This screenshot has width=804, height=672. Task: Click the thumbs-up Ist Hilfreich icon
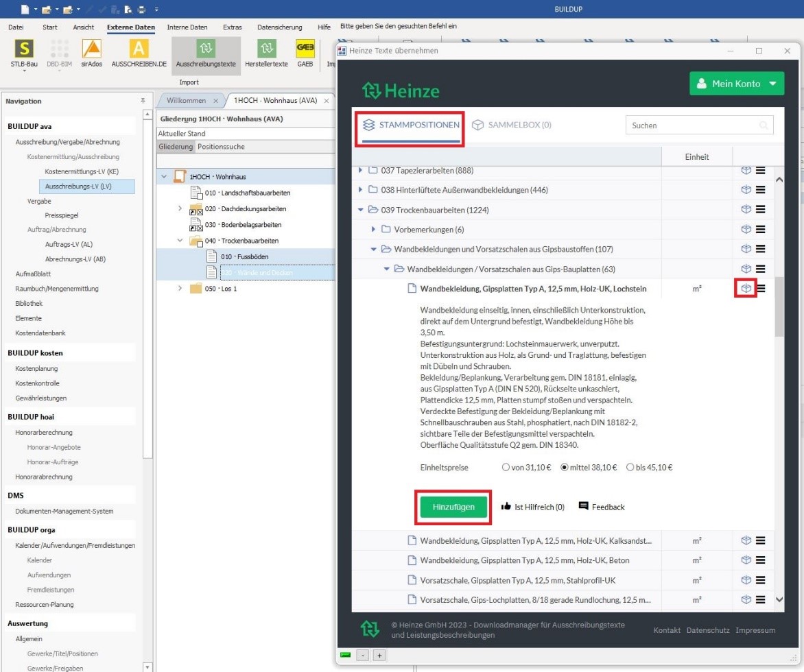click(506, 507)
